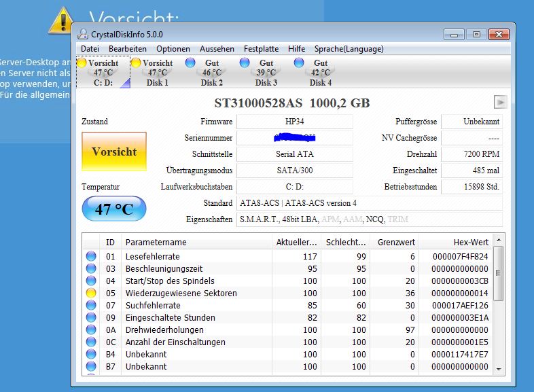Image resolution: width=534 pixels, height=392 pixels.
Task: Click the blue status icon for Suchfehlerrate
Action: coord(91,305)
